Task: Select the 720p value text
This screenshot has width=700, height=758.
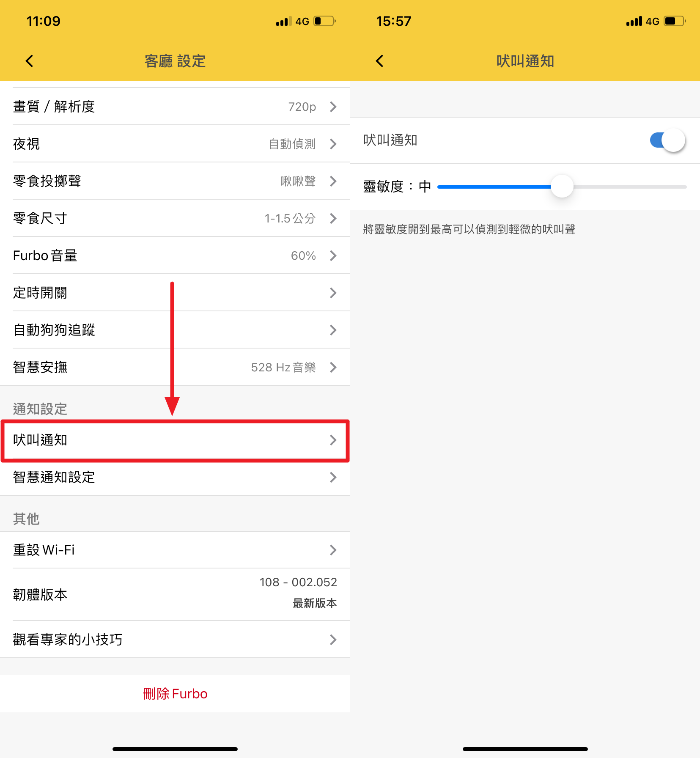Action: [x=302, y=107]
